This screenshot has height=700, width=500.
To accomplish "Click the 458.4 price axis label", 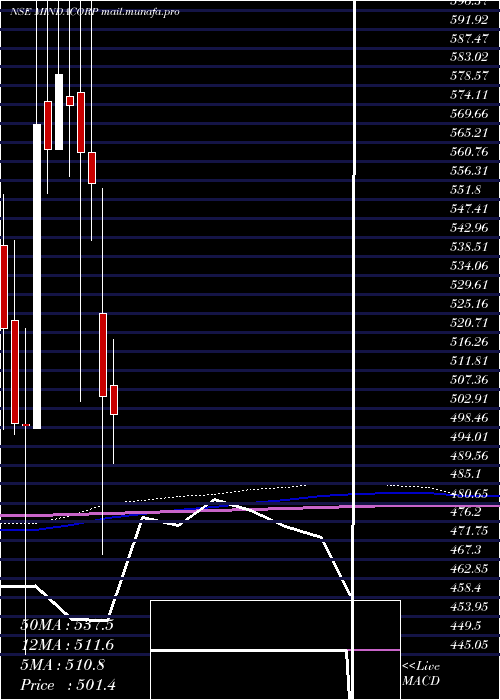I will coord(465,588).
